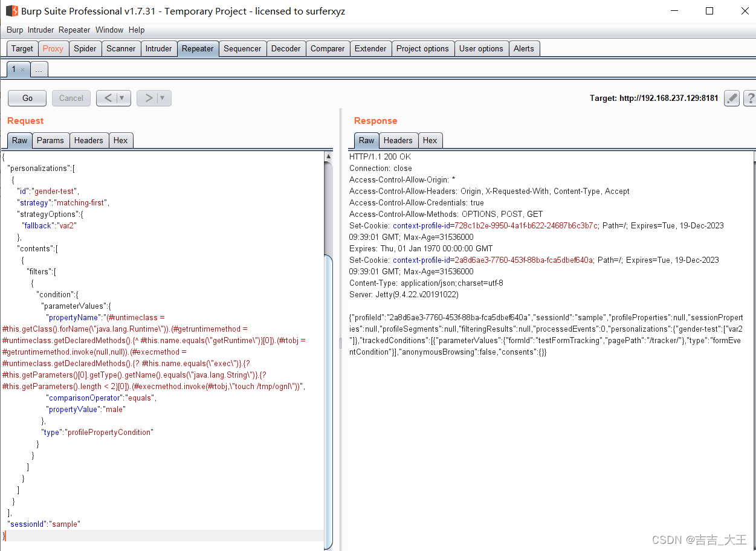Open the Window menu
Image resolution: width=756 pixels, height=551 pixels.
(109, 30)
